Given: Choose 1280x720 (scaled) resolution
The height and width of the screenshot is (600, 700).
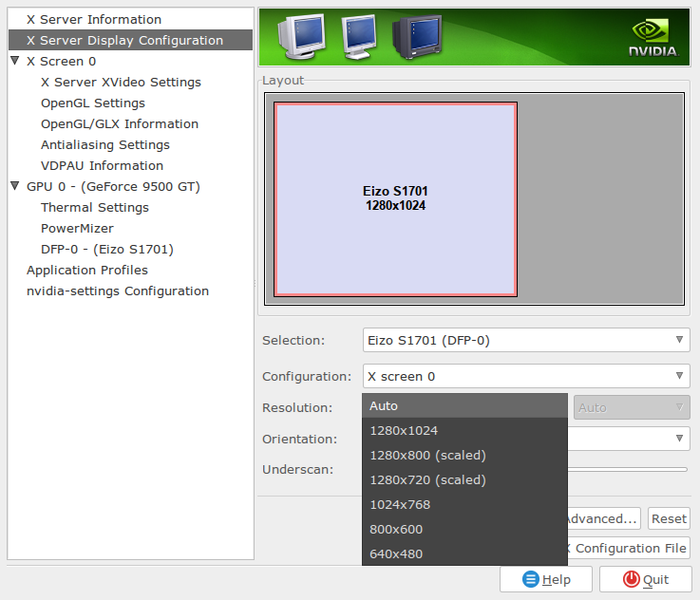Looking at the screenshot, I should point(464,480).
